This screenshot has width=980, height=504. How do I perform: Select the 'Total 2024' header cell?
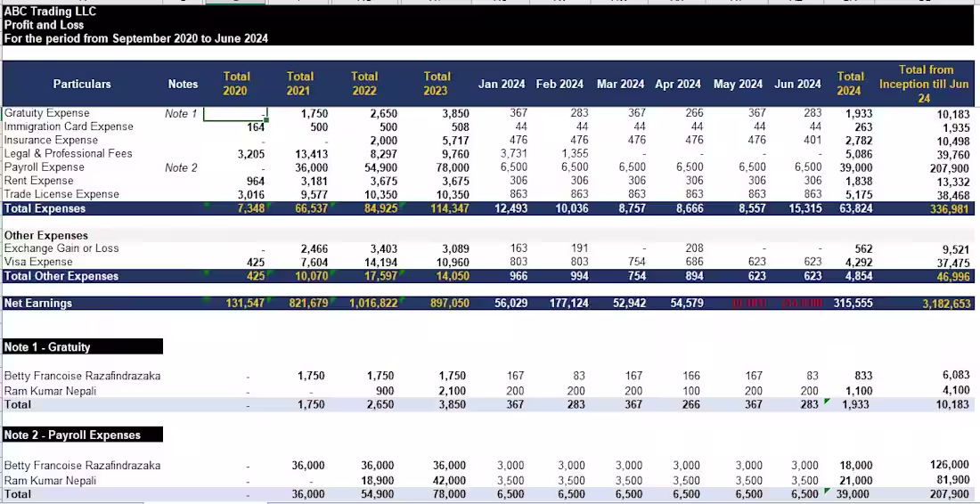[x=850, y=84]
